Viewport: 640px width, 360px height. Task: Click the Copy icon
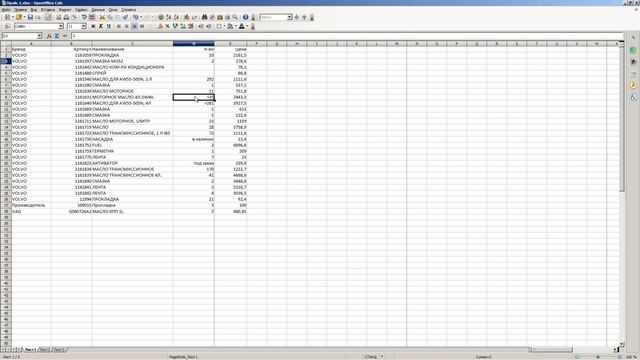click(x=110, y=17)
